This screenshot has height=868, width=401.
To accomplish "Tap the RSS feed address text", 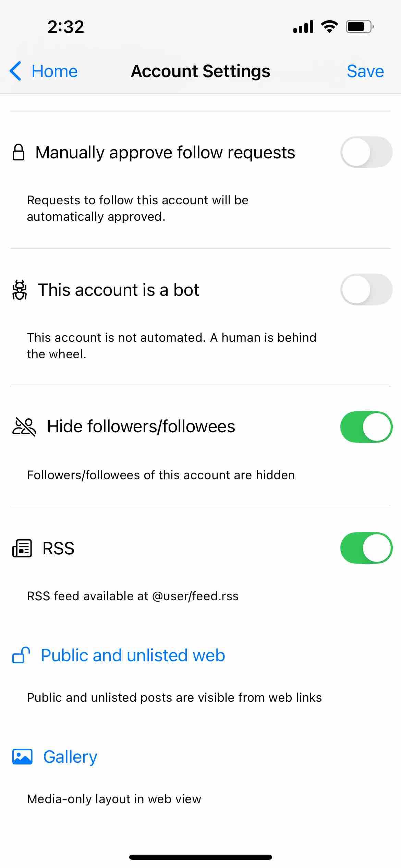I will (133, 596).
